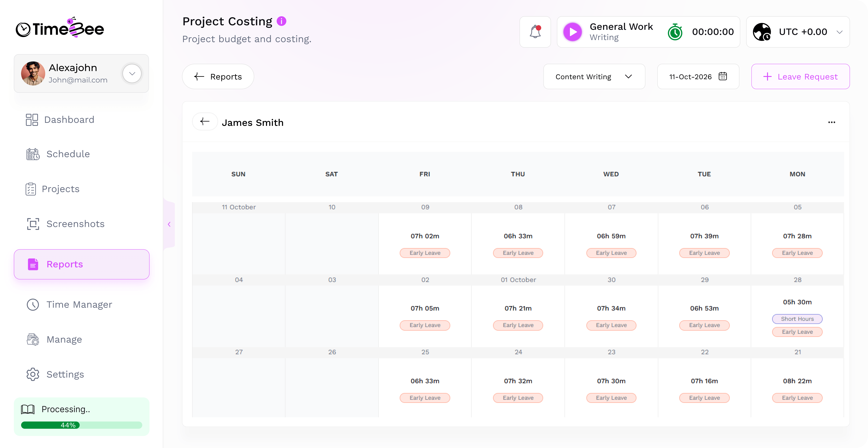Click the Leave Request button
The height and width of the screenshot is (448, 868).
coord(800,76)
